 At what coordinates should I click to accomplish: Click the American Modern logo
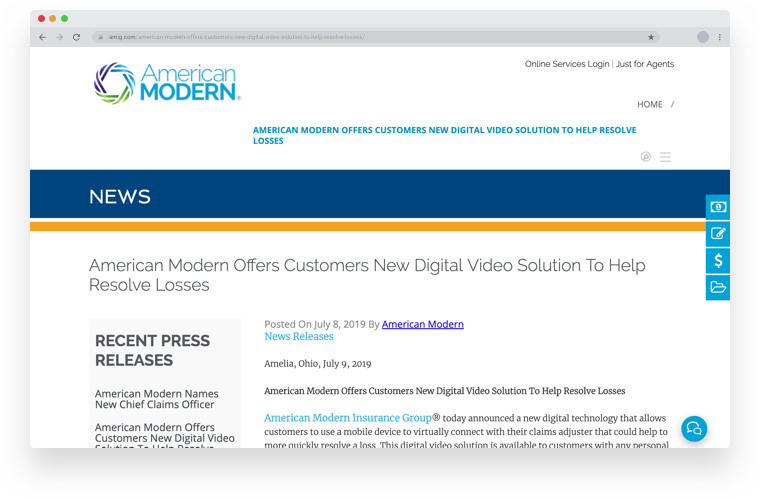tap(167, 83)
